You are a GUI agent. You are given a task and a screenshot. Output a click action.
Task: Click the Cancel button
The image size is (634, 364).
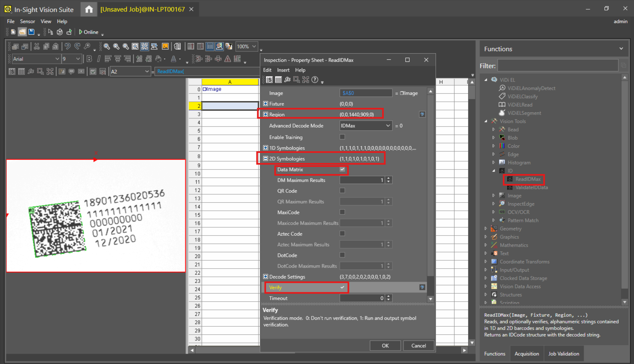(418, 346)
